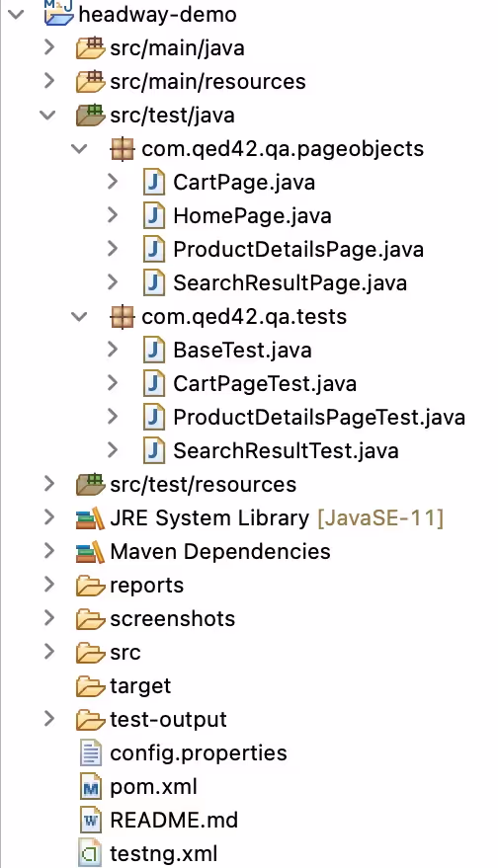Expand the JRE System Library node
The height and width of the screenshot is (868, 498).
coord(49,517)
